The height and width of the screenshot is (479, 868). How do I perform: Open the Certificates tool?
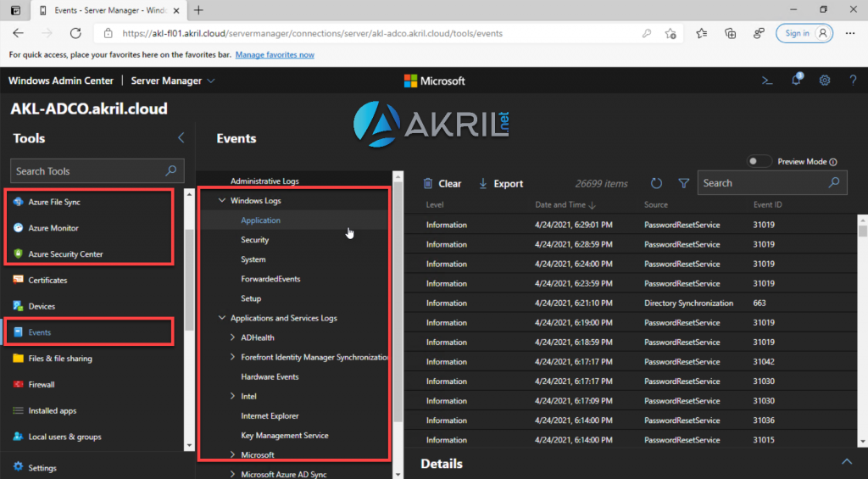coord(47,281)
